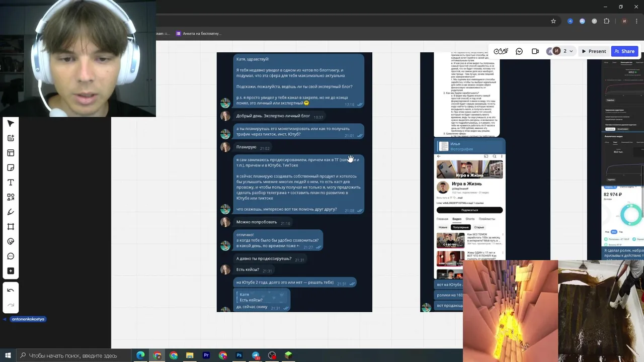Screen dimensions: 644x362
Task: Click the message 'Планирую'
Action: pyautogui.click(x=247, y=147)
